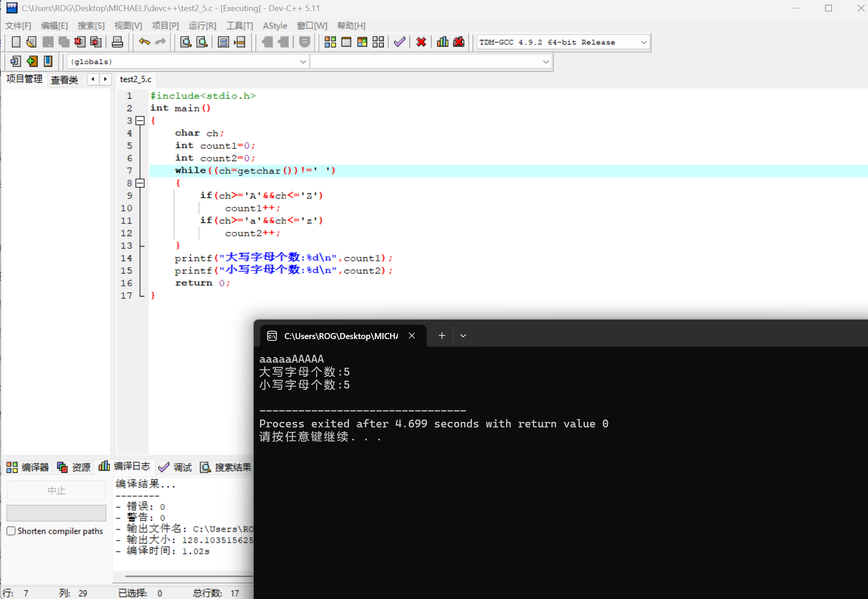This screenshot has height=599, width=868.
Task: Click the Insert snippet icon
Action: pos(16,61)
